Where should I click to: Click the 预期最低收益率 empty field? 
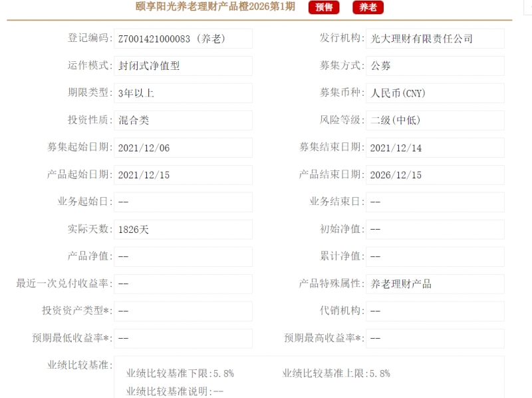[x=184, y=339]
